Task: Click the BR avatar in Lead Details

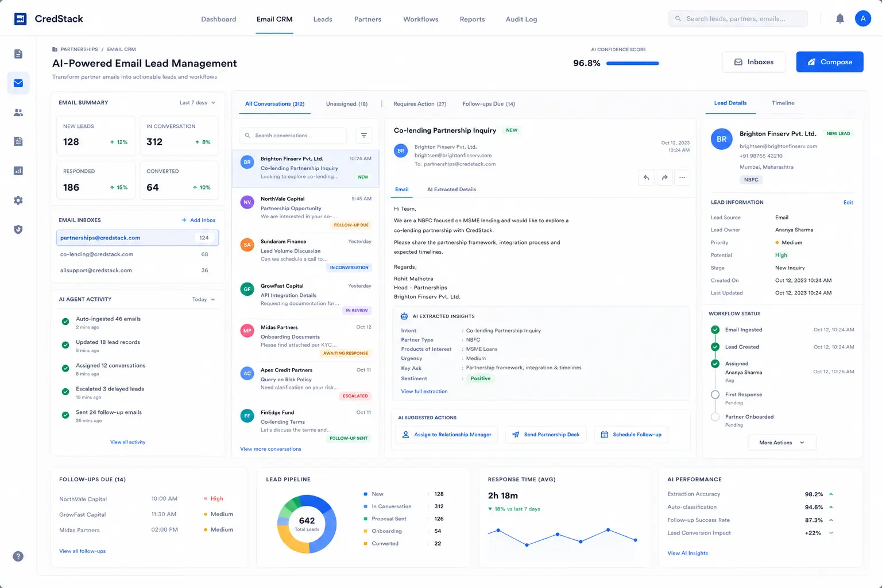Action: tap(722, 139)
